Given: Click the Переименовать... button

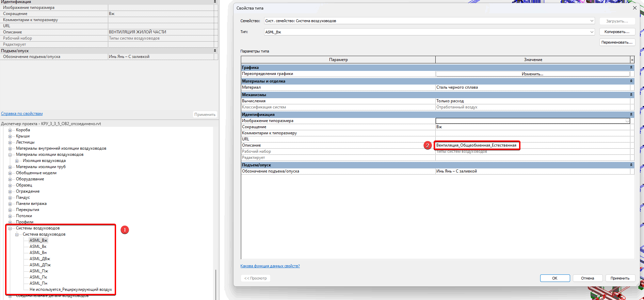Looking at the screenshot, I should tap(617, 42).
